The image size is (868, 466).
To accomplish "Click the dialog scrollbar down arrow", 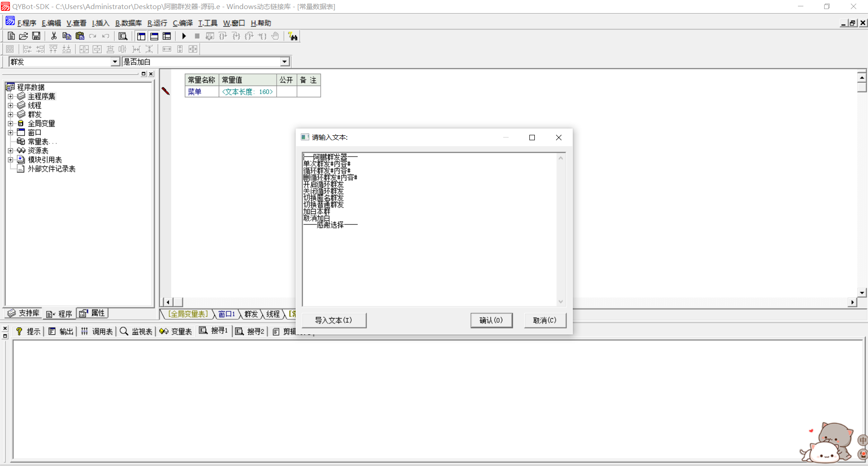I will click(561, 302).
